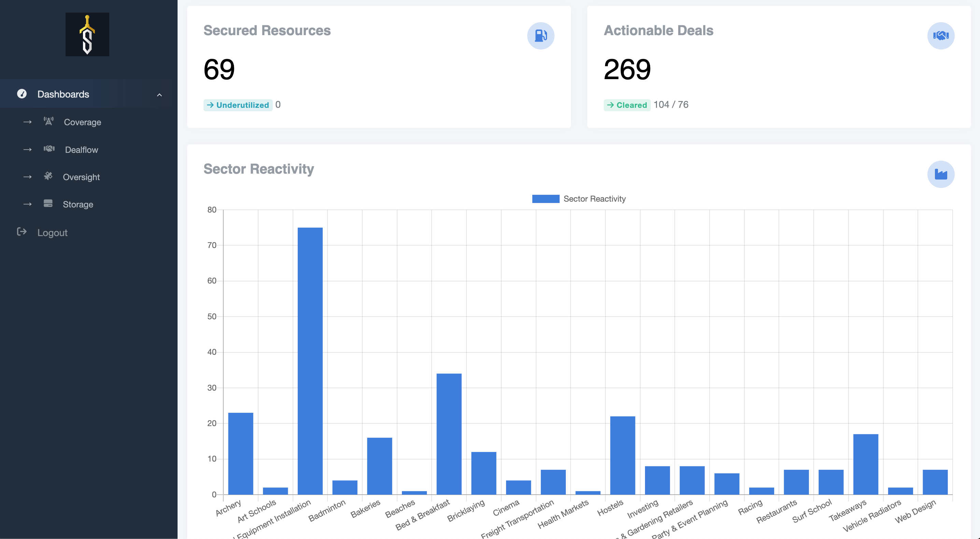Click the factory icon on the Sector Reactivity card
980x539 pixels.
click(940, 174)
